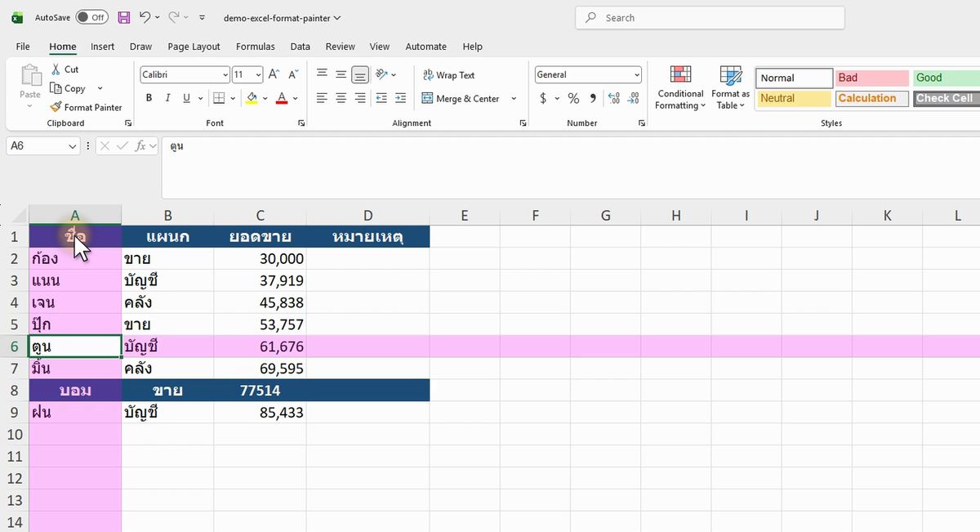Open the Name Box A6 dropdown
This screenshot has height=532, width=980.
[73, 145]
